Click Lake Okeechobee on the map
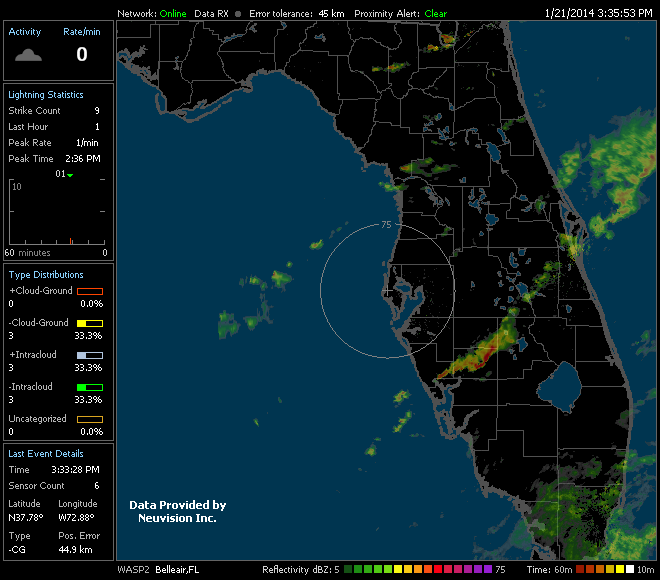This screenshot has width=660, height=580. (559, 386)
